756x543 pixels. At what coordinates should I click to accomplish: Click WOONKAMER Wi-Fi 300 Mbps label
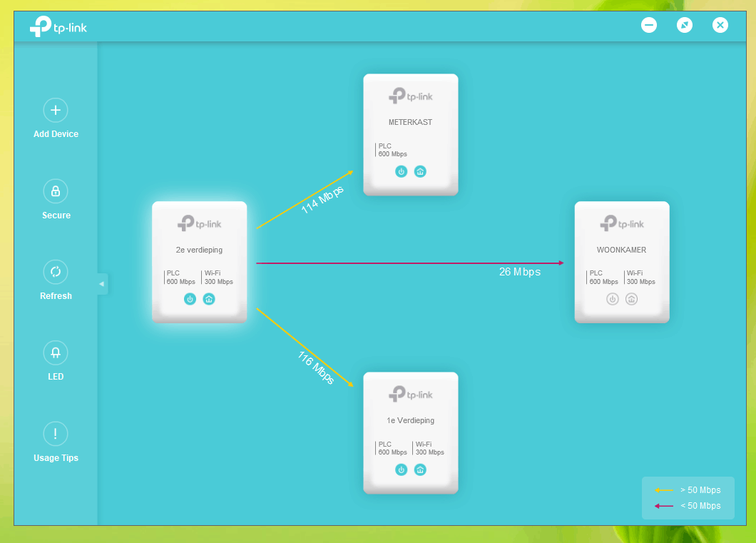pyautogui.click(x=640, y=278)
